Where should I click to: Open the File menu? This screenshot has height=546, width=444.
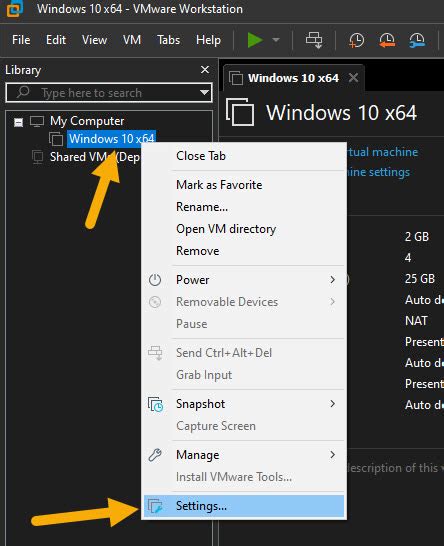point(21,40)
